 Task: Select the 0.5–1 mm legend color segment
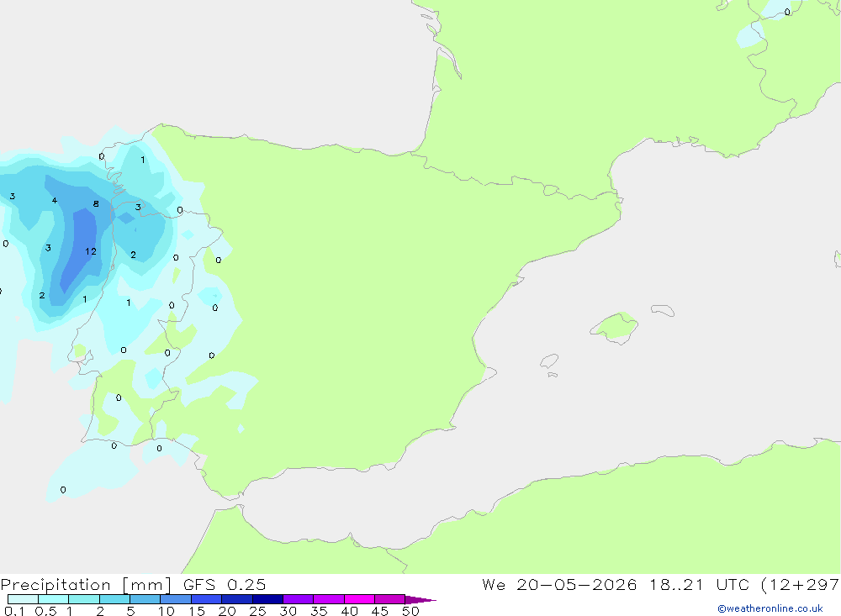(x=53, y=599)
